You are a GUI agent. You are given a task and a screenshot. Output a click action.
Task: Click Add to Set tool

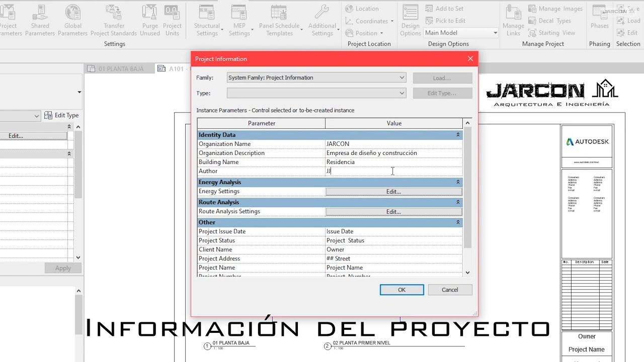444,9
